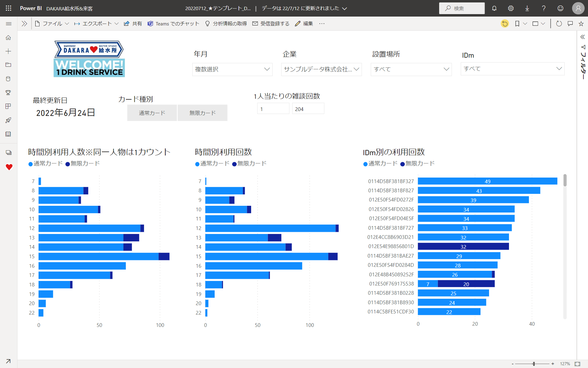Open the Learn book icon in sidebar
The height and width of the screenshot is (368, 588).
(x=8, y=134)
